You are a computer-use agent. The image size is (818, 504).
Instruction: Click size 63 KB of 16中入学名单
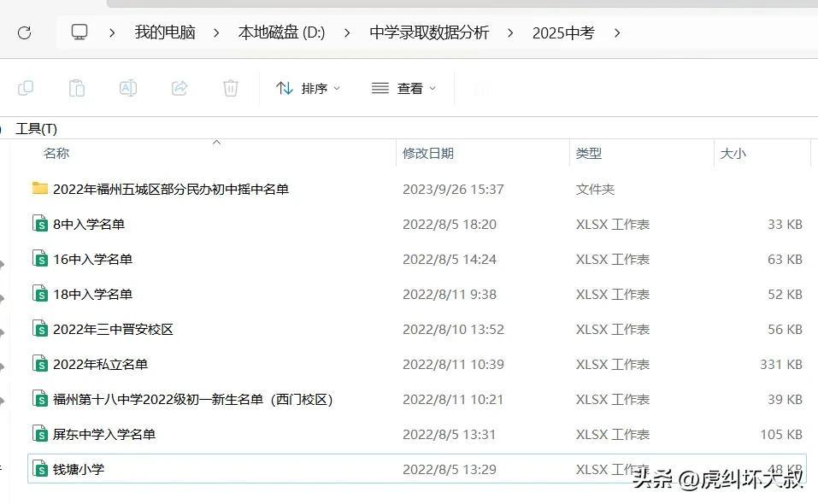[x=785, y=259]
